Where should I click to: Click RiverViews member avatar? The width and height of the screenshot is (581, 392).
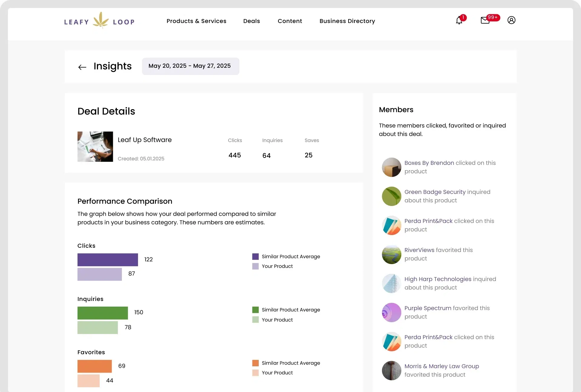click(x=392, y=254)
